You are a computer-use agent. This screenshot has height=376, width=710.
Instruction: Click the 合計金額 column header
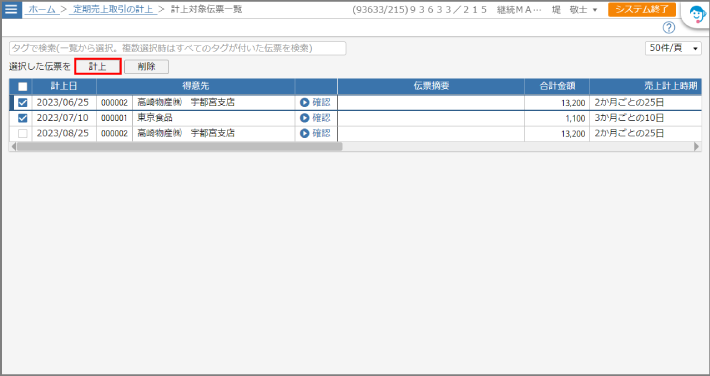pos(557,87)
